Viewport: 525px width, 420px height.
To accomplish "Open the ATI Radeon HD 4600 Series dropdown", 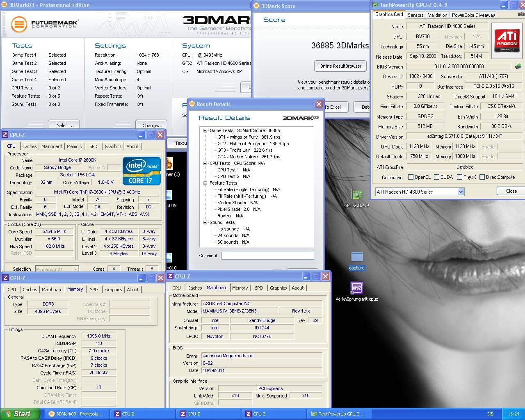I will click(x=461, y=192).
